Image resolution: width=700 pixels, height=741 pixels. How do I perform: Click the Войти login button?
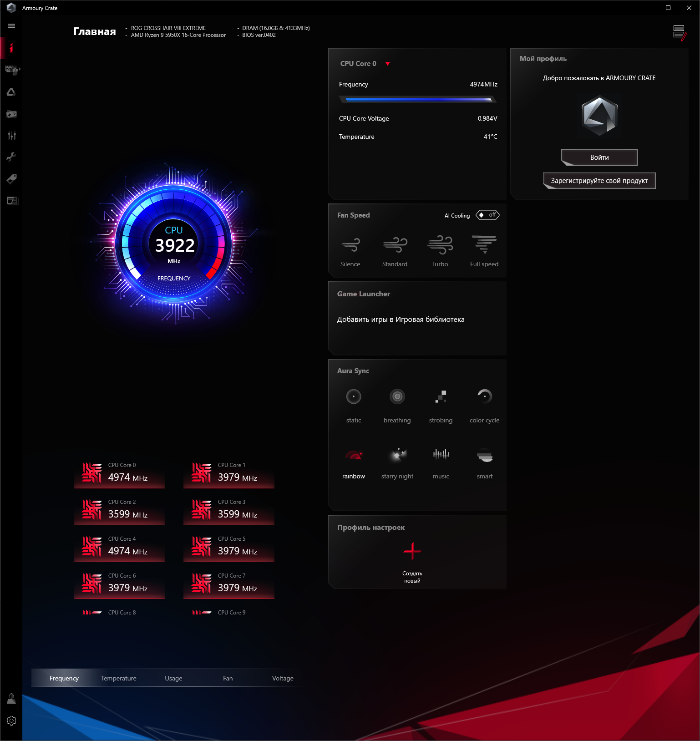(599, 157)
